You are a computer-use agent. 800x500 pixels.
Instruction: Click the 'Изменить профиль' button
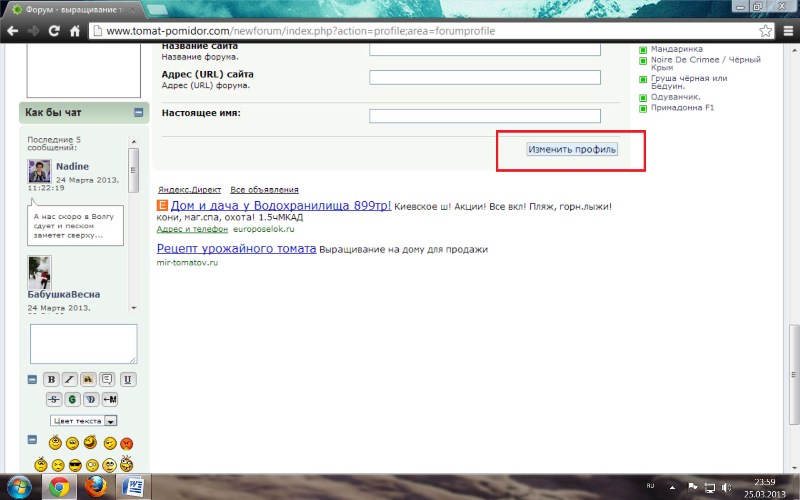coord(572,149)
